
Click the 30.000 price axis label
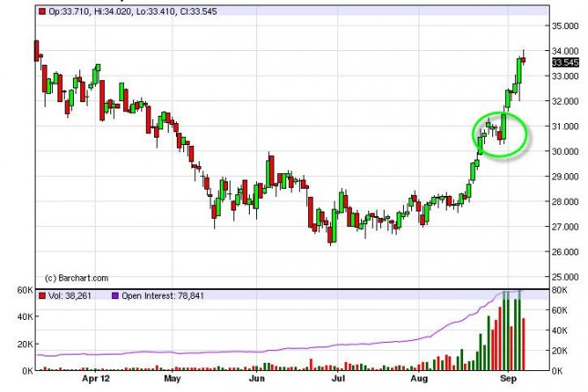click(x=564, y=151)
